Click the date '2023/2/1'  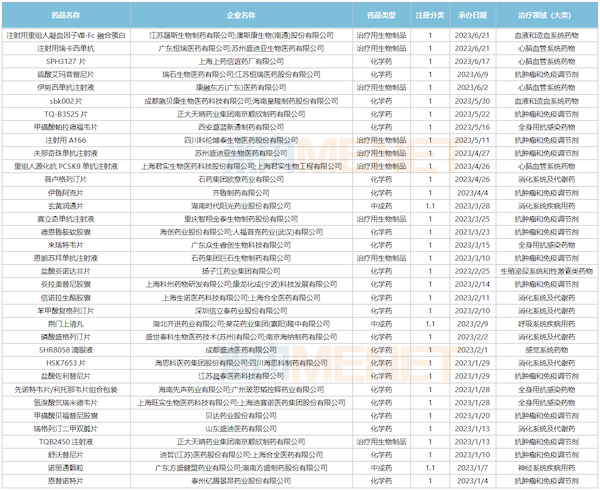tap(473, 350)
